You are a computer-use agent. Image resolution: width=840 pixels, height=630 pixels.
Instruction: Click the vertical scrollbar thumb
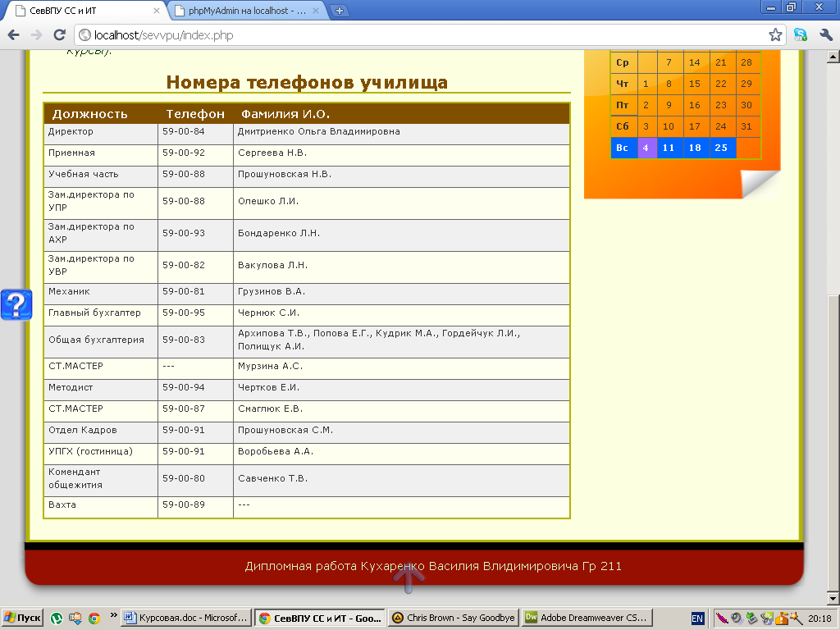coord(833,442)
